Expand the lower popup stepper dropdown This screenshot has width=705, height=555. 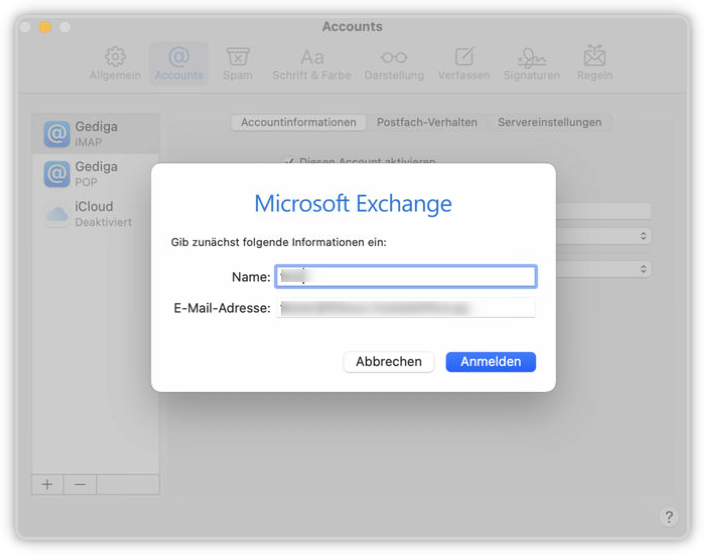click(643, 269)
